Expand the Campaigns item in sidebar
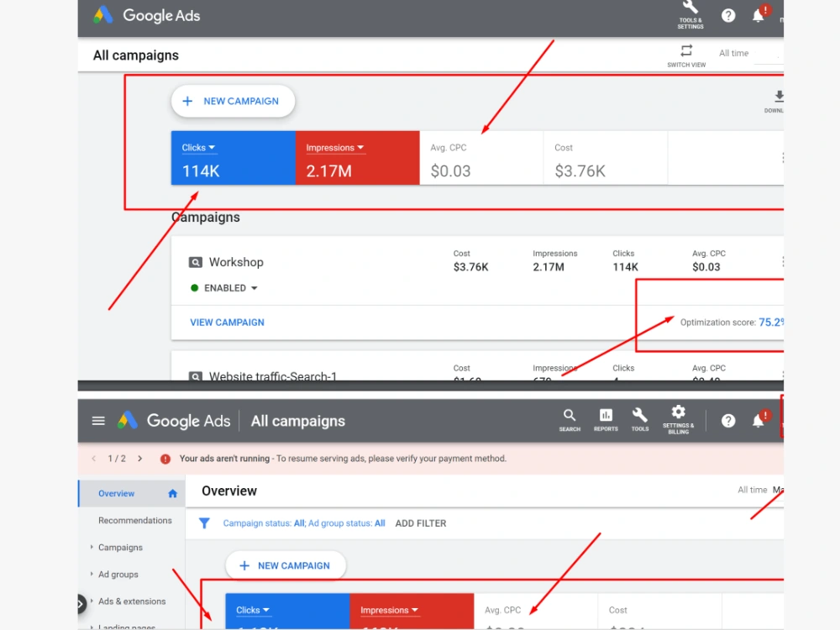840x630 pixels. point(92,547)
